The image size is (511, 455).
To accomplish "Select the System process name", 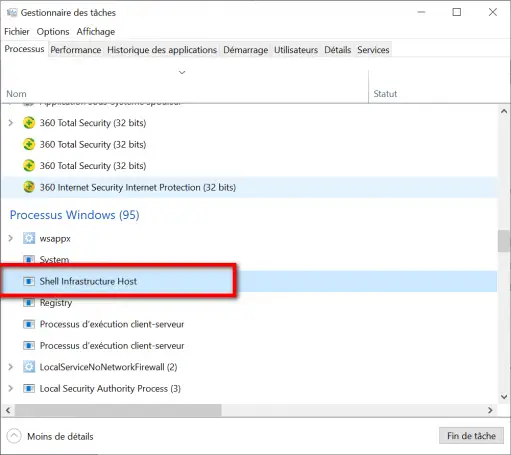I will coord(54,259).
